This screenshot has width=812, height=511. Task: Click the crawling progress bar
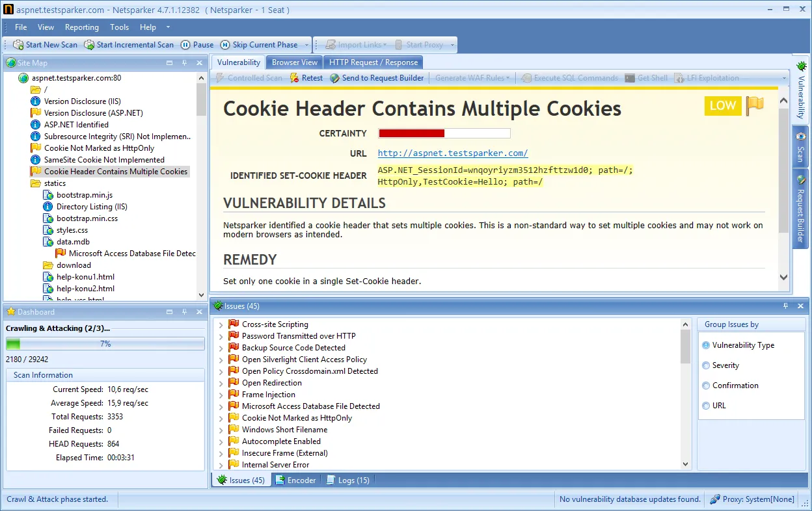click(x=105, y=343)
